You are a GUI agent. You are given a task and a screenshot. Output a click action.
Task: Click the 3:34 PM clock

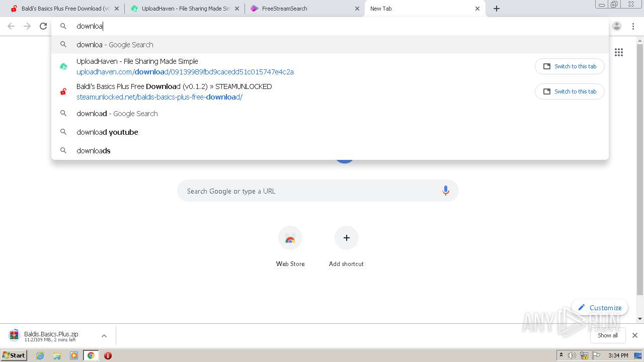click(618, 355)
